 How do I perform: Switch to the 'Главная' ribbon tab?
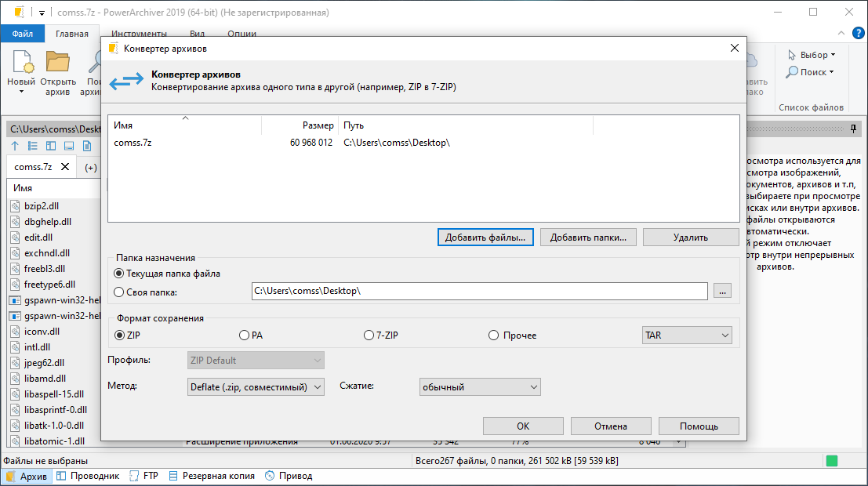tap(72, 34)
